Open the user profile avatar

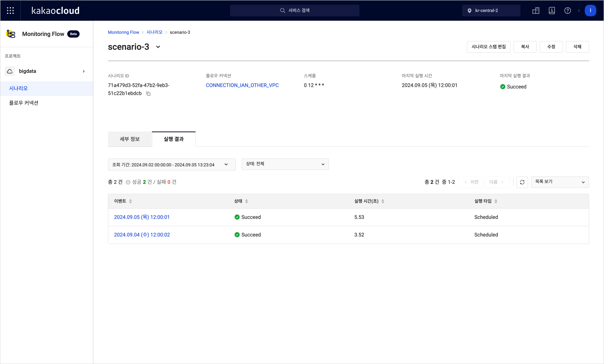point(591,11)
